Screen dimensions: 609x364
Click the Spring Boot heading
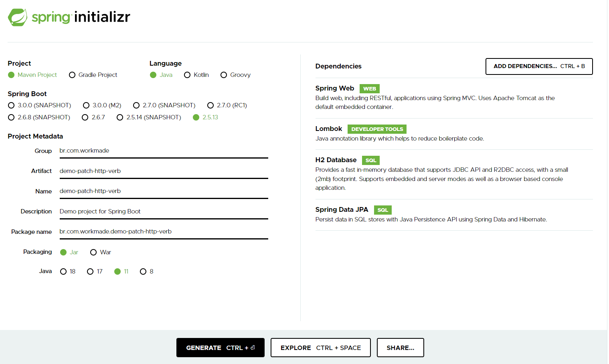pos(27,94)
